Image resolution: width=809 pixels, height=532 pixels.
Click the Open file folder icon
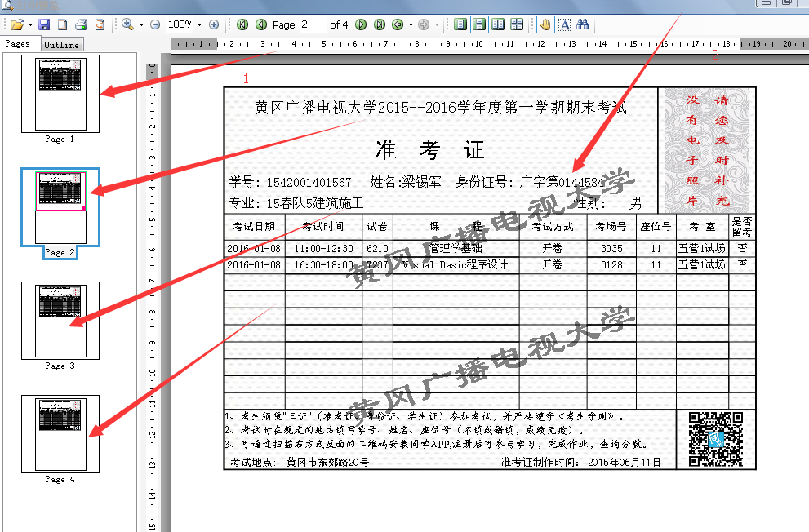16,24
